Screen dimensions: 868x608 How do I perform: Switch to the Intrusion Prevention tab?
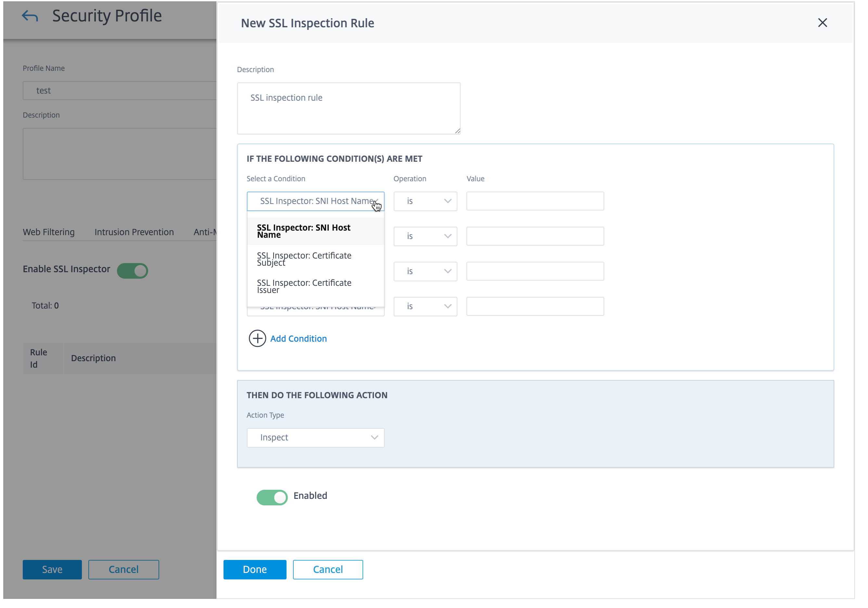click(x=134, y=232)
